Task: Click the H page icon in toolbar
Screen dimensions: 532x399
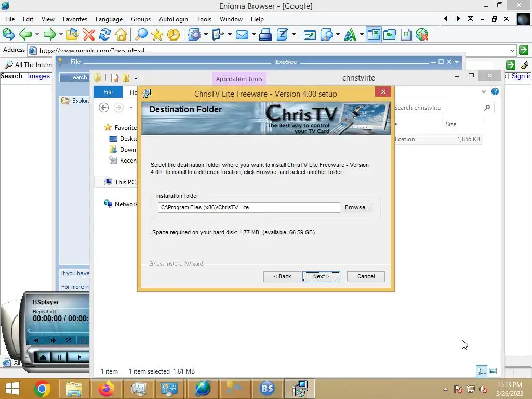Action: point(406,34)
